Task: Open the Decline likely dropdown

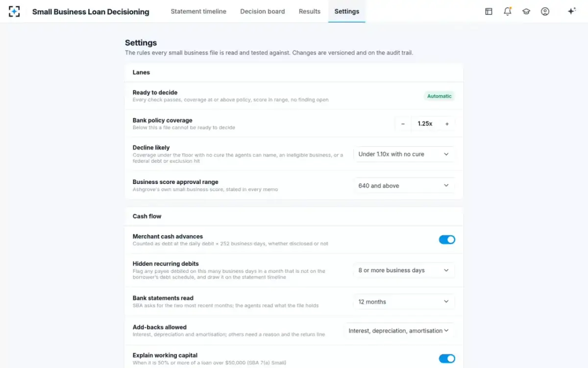Action: pyautogui.click(x=404, y=154)
